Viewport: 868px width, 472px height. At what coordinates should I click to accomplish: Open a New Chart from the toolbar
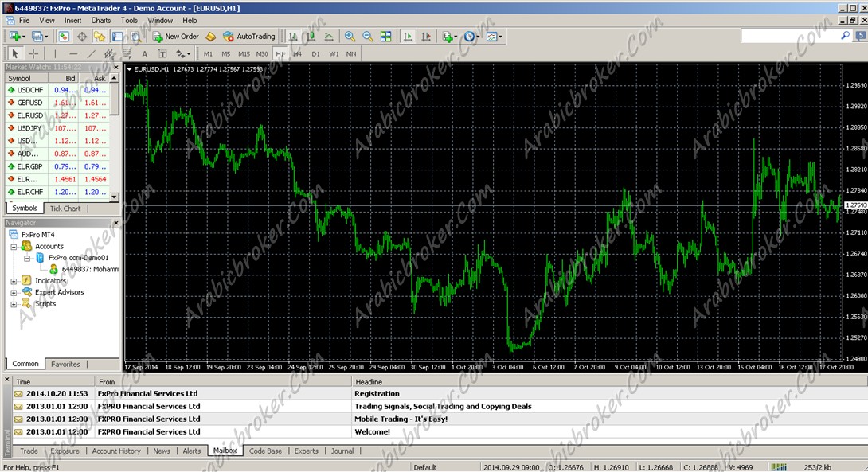(x=15, y=37)
